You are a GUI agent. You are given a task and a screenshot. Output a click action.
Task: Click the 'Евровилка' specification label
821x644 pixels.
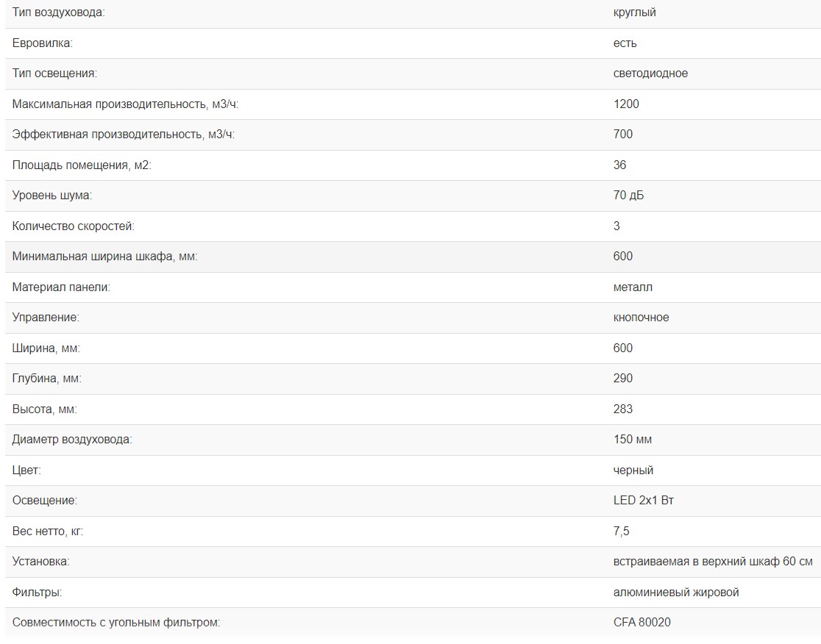tap(43, 43)
